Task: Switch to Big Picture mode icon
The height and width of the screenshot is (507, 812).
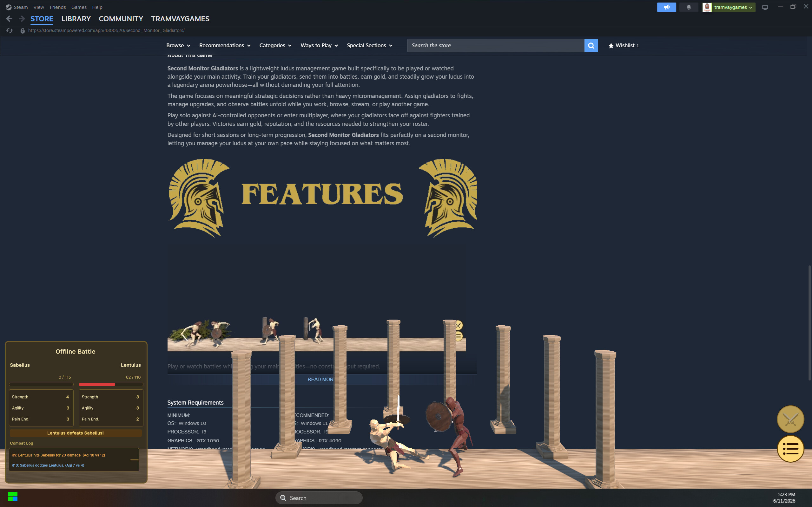Action: (x=765, y=7)
